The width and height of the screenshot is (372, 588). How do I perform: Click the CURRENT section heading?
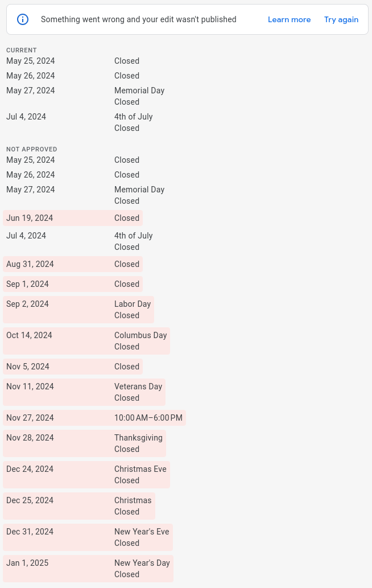22,50
